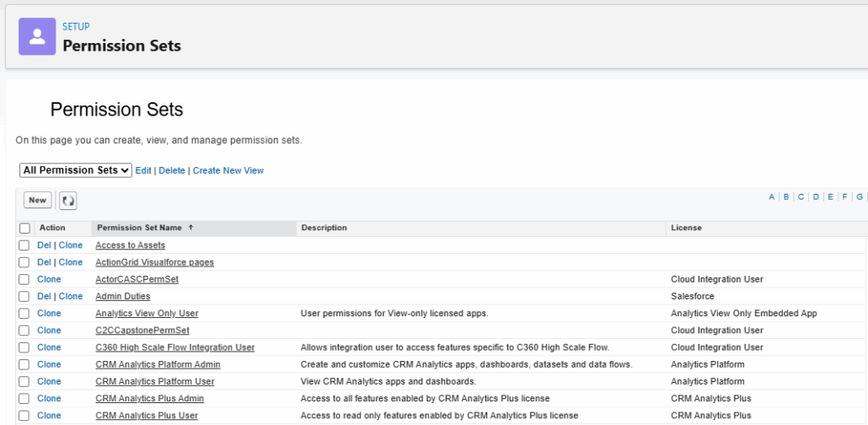Check the box for Access to Assets

(24, 245)
